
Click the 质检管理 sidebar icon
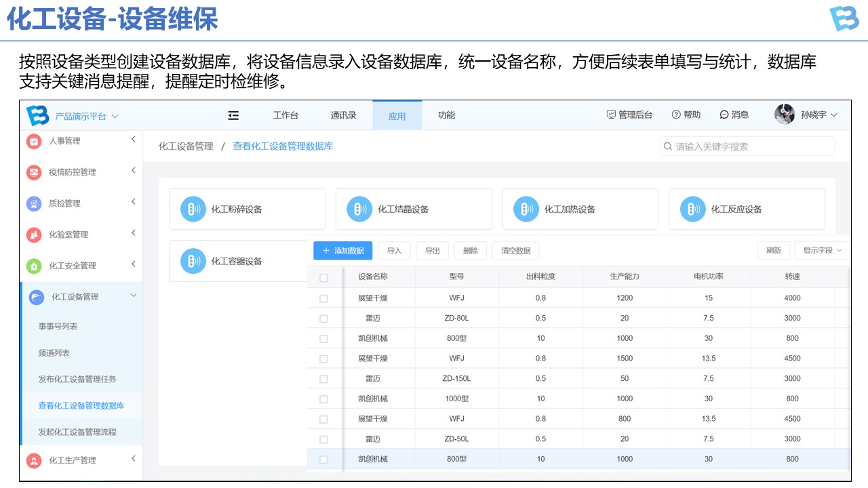pyautogui.click(x=34, y=203)
